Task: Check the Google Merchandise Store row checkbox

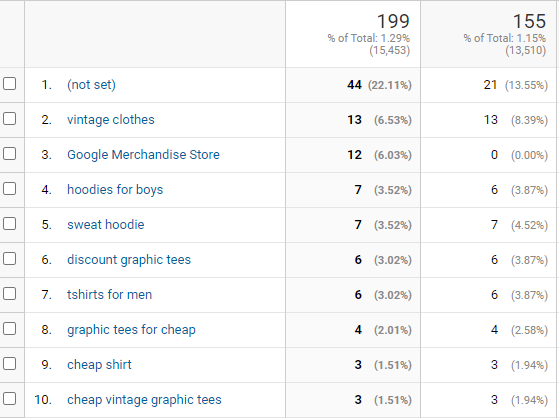Action: tap(10, 154)
